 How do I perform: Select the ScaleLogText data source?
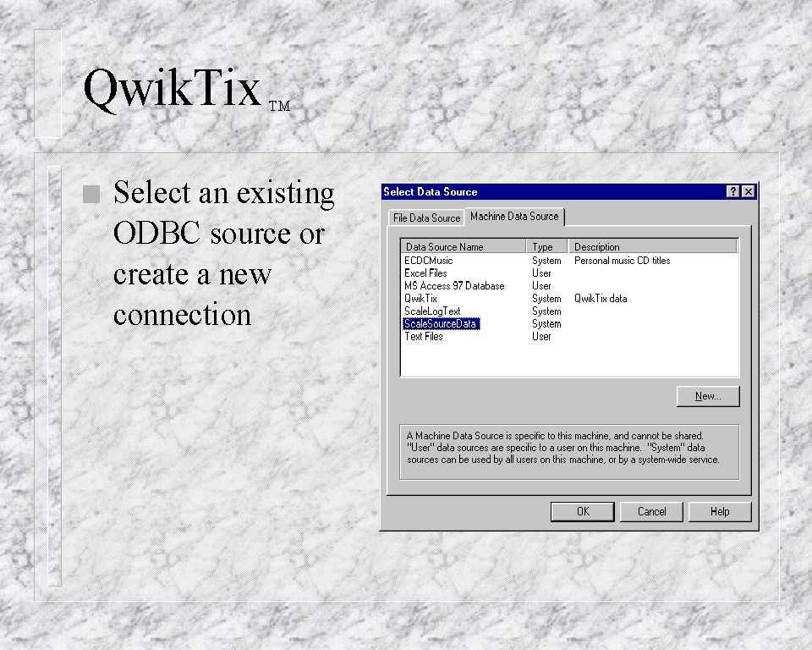(x=432, y=311)
